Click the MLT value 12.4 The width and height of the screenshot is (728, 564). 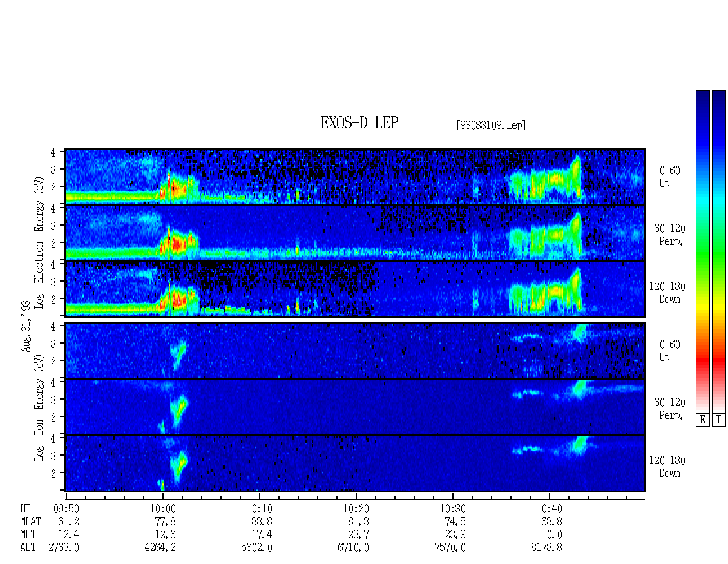pyautogui.click(x=68, y=535)
